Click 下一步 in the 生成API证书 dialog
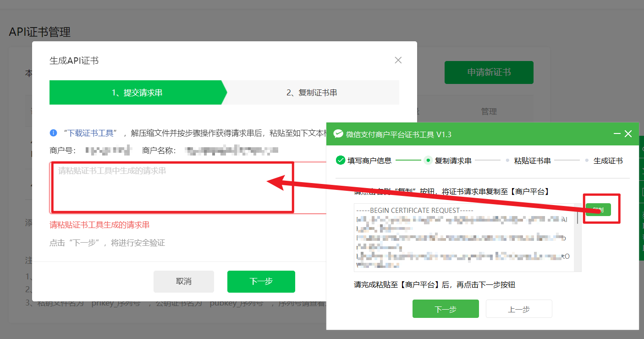 coord(261,282)
